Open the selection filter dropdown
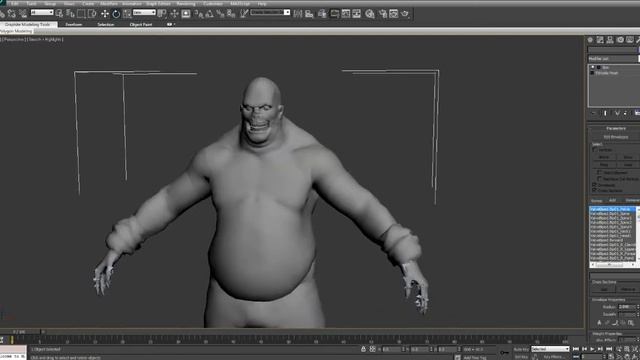This screenshot has height=360, width=640. pyautogui.click(x=42, y=13)
